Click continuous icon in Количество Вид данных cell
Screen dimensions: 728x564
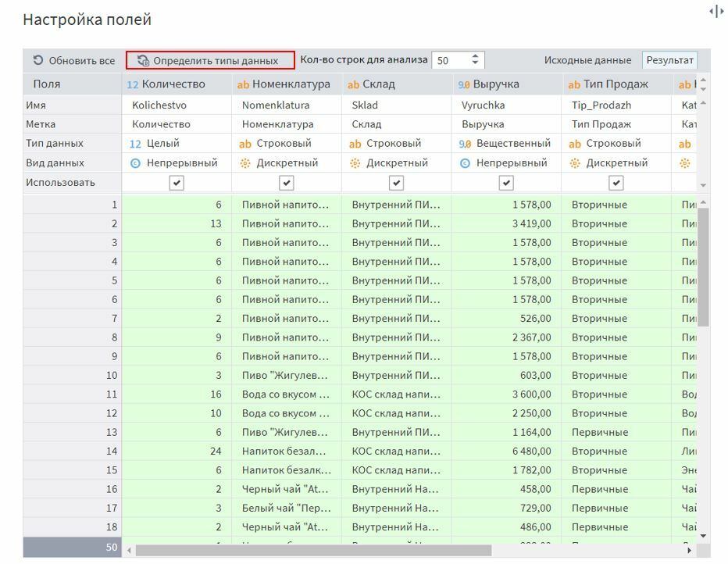pyautogui.click(x=135, y=163)
